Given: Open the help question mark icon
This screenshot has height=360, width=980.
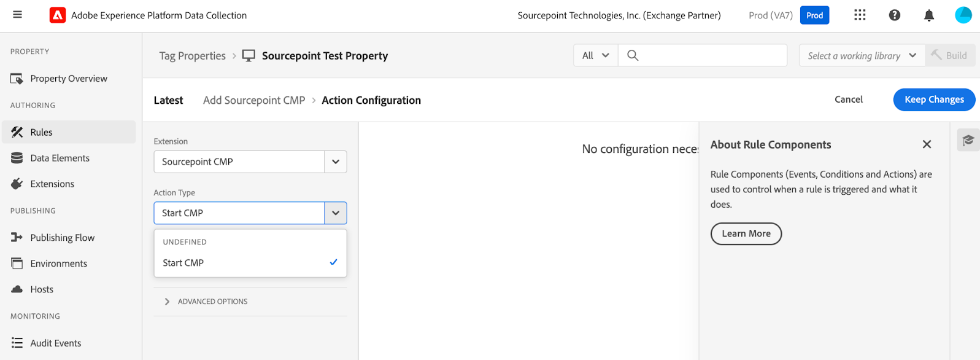Looking at the screenshot, I should coord(895,15).
